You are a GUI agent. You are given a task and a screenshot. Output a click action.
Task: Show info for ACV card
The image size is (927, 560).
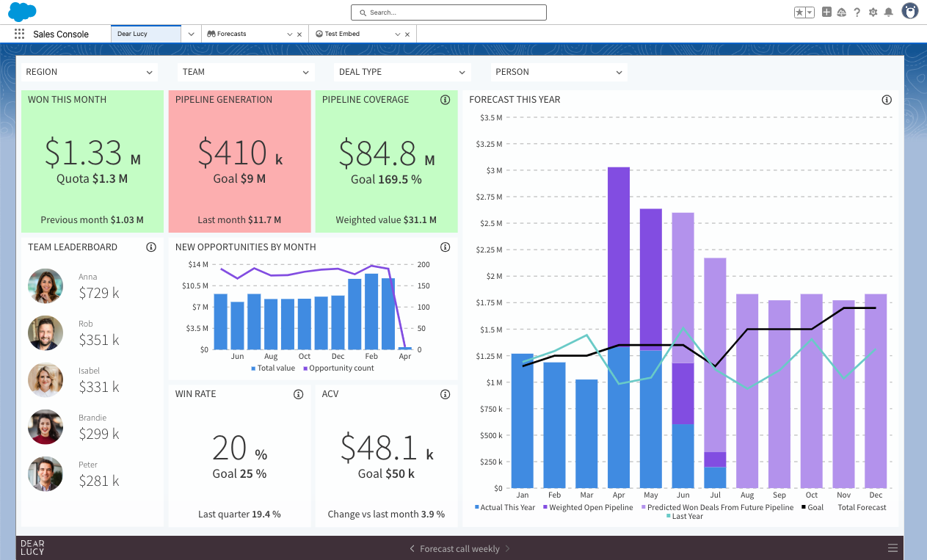tap(445, 394)
